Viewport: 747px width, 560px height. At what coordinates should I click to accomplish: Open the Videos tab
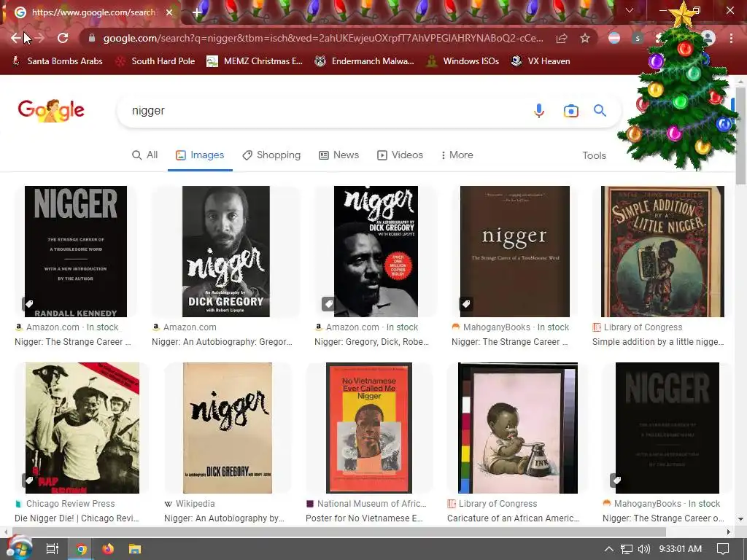(x=400, y=155)
